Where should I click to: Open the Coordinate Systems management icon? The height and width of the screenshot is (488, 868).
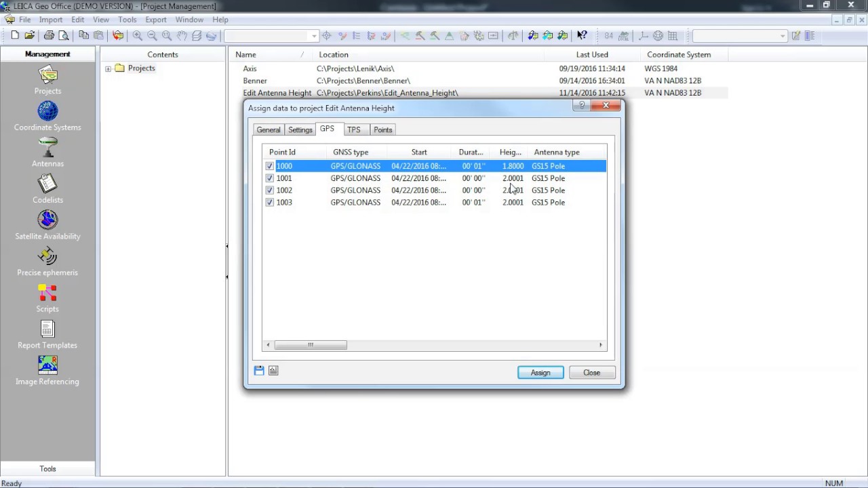tap(47, 116)
